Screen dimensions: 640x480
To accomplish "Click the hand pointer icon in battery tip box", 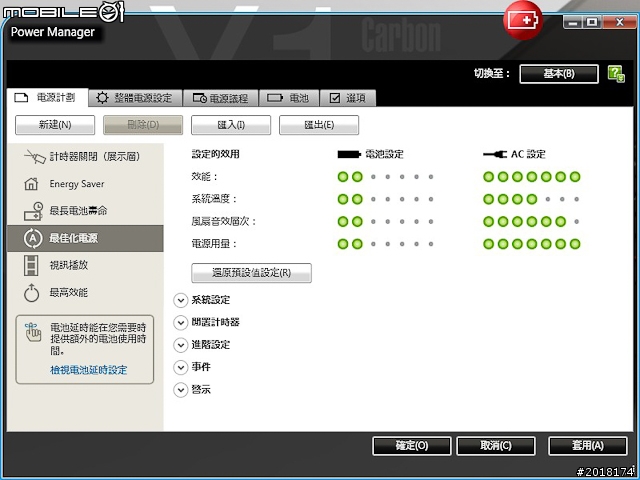I will click(x=33, y=331).
